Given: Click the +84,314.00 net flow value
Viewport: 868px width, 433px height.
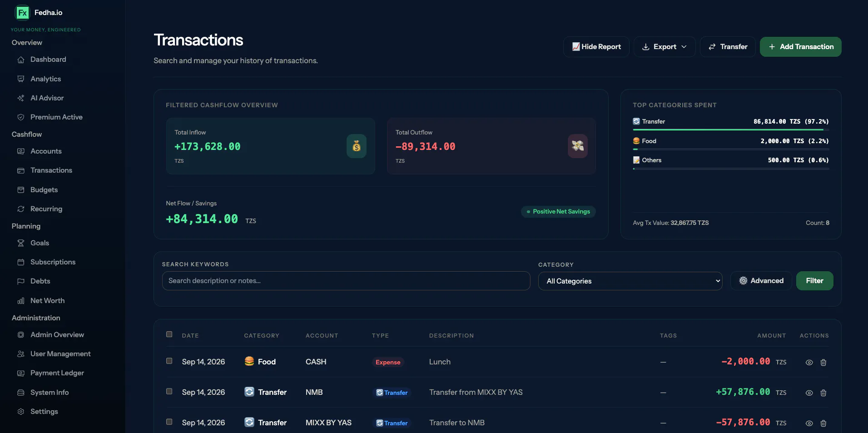Looking at the screenshot, I should pos(202,219).
